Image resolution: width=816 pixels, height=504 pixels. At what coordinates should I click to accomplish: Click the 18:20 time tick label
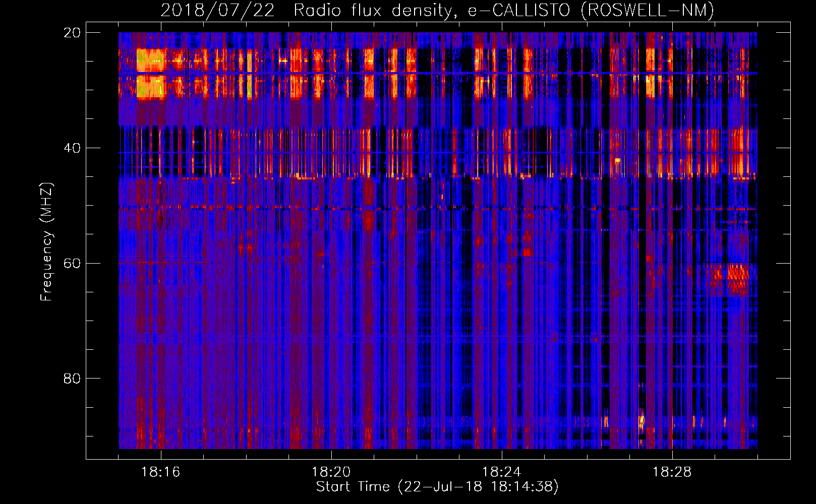331,472
